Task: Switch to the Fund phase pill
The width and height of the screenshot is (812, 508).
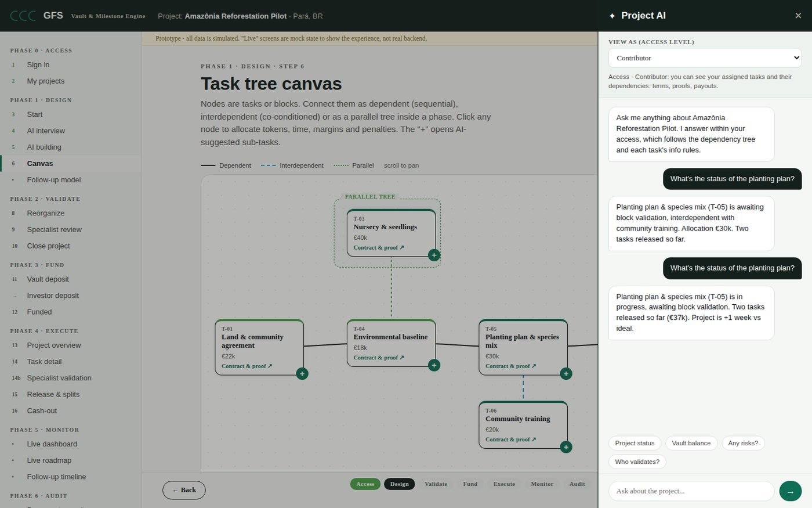Action: click(470, 484)
